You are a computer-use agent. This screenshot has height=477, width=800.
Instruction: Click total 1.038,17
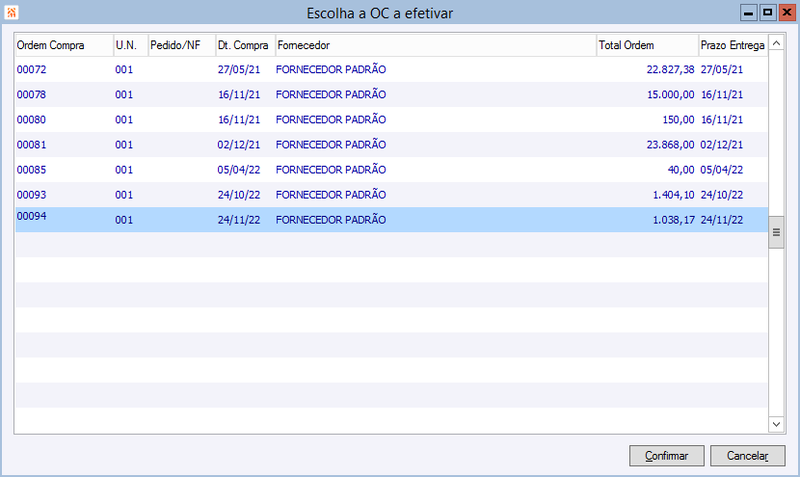click(x=673, y=220)
